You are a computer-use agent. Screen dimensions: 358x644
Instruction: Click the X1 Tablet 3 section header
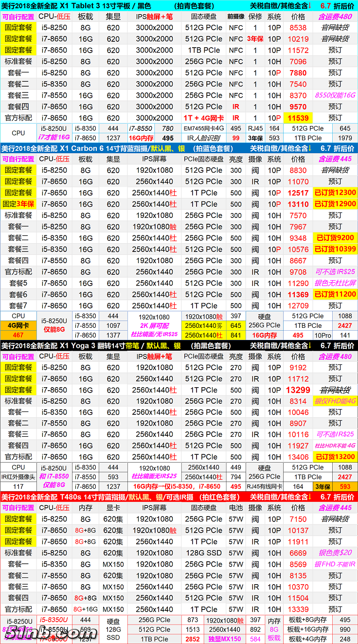tap(179, 6)
